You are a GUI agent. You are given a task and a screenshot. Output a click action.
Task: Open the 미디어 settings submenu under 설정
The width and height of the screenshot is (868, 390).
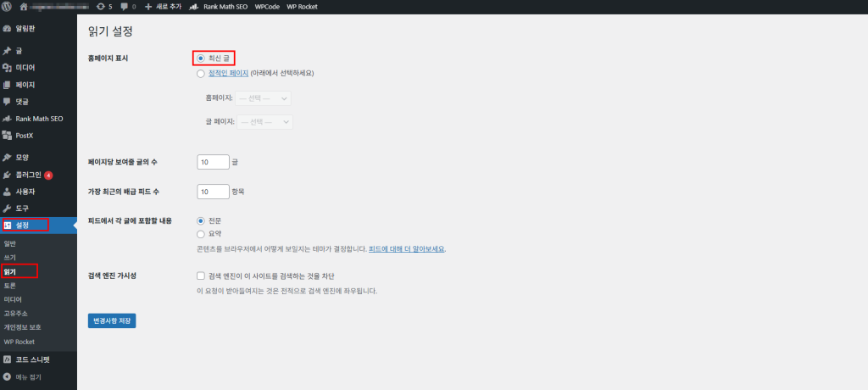(13, 299)
